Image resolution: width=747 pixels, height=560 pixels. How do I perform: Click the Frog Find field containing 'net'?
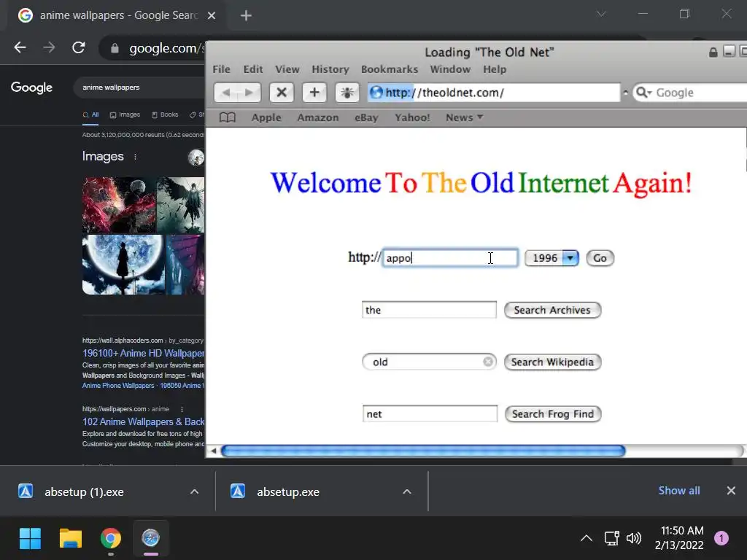coord(430,414)
